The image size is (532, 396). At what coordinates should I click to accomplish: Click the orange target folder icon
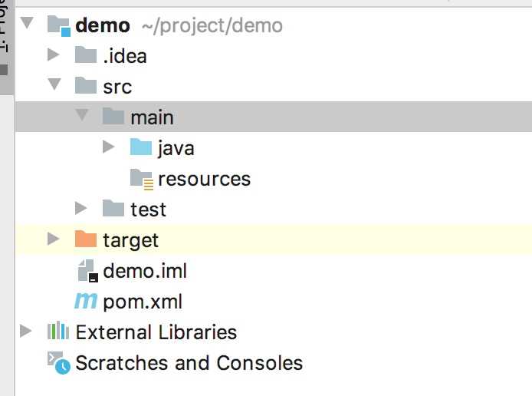pyautogui.click(x=86, y=239)
